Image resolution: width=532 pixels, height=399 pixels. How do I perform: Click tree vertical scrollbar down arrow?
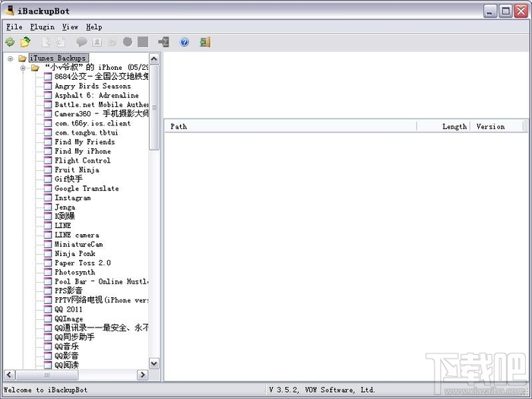click(154, 364)
